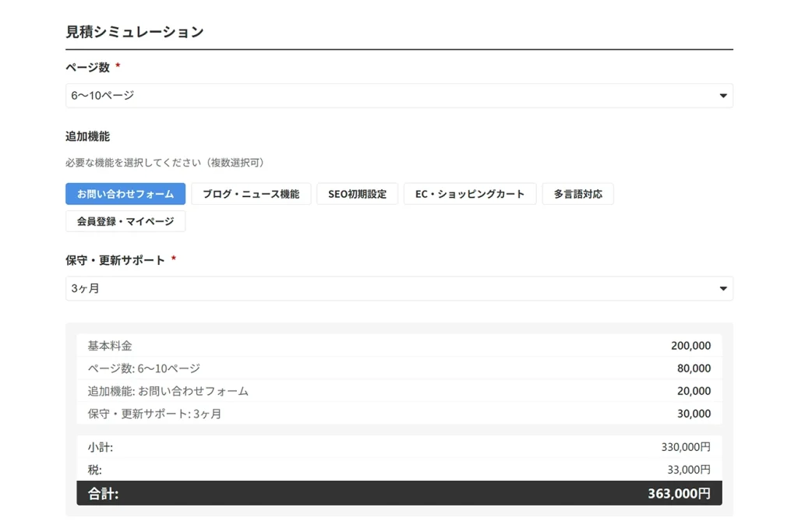Click the 税 amount 33,000円
This screenshot has width=798, height=532.
pos(689,470)
